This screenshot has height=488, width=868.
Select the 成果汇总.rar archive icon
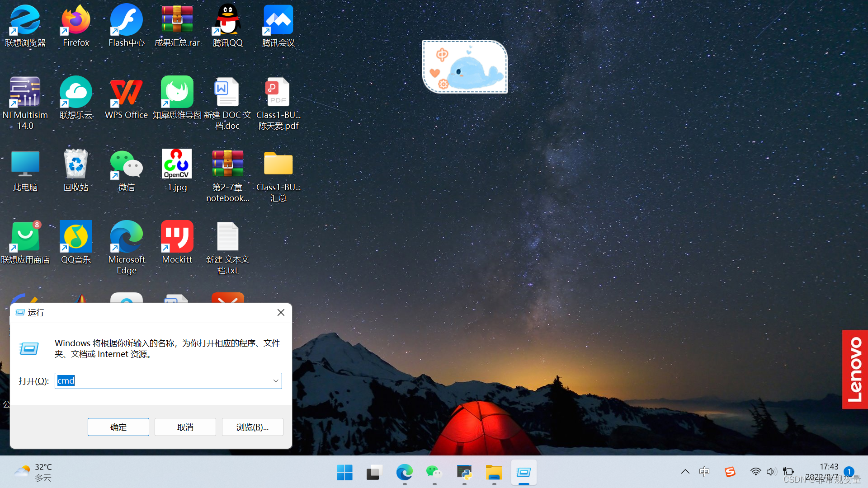tap(177, 26)
